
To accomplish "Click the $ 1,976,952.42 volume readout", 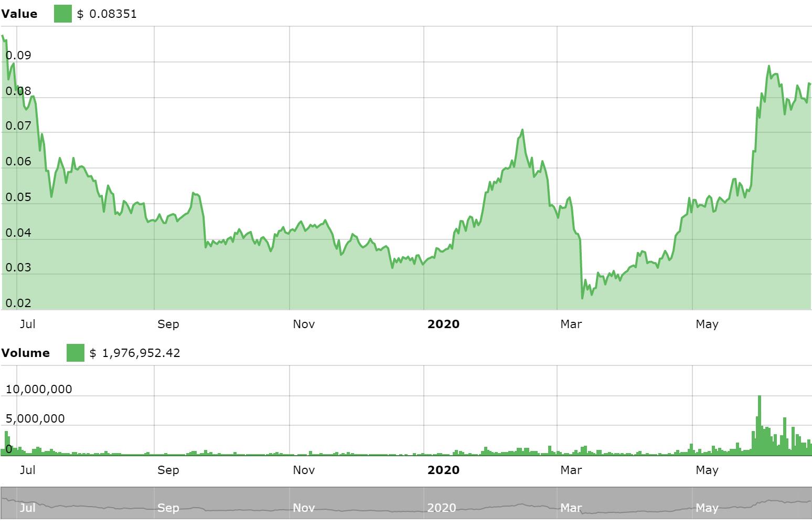I will (134, 353).
